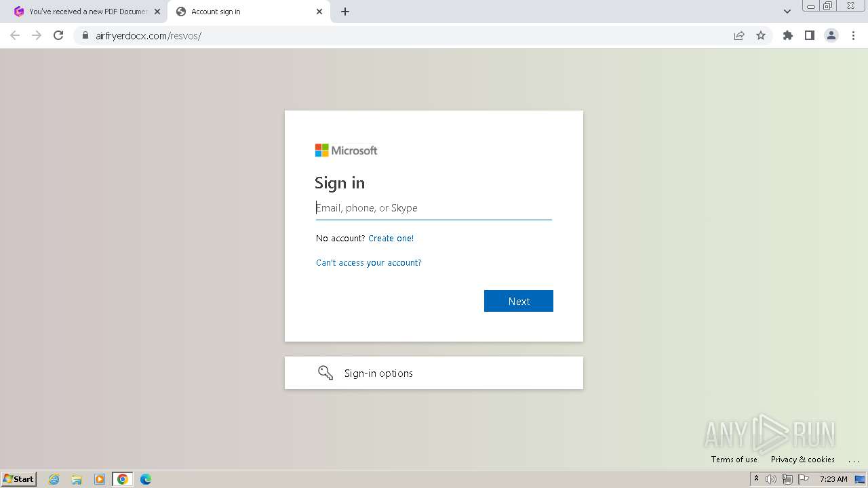Switch to 'You've received a new PDF Document' tab
868x488 pixels.
[x=87, y=12]
